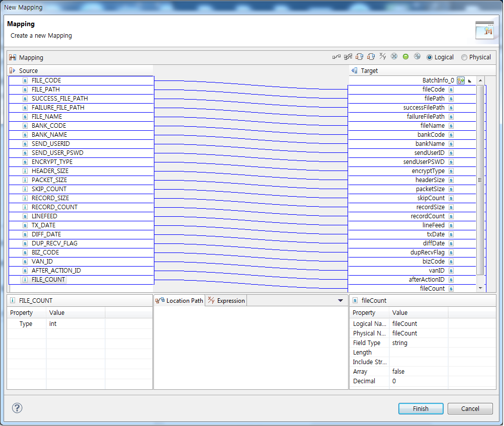
Task: Select the Physical view radio button
Action: coord(464,57)
